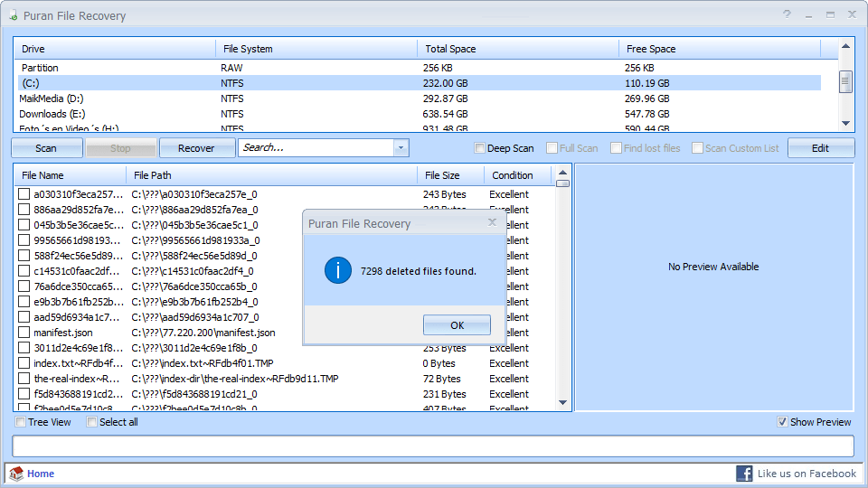The height and width of the screenshot is (488, 868).
Task: Select the Partition RAW drive row
Action: click(419, 68)
